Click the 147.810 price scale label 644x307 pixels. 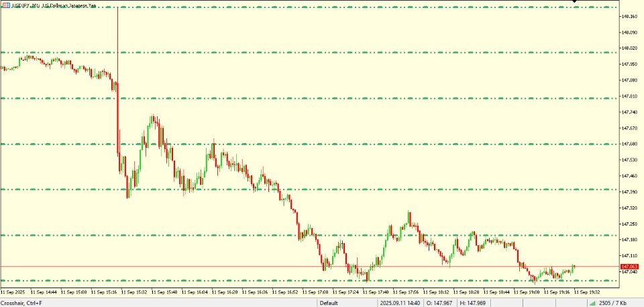pyautogui.click(x=630, y=96)
